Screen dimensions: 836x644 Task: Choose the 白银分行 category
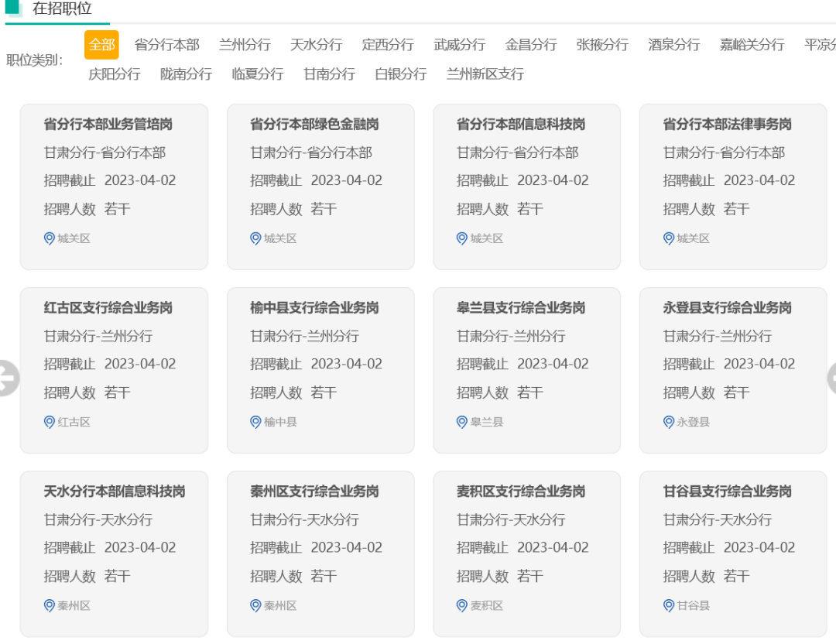click(x=400, y=74)
